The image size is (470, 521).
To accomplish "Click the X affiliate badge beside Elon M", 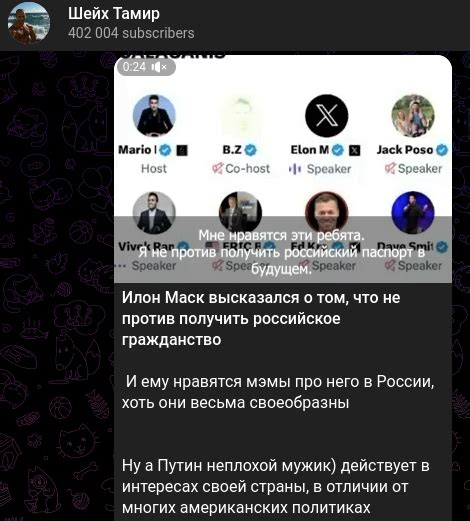I will point(355,150).
